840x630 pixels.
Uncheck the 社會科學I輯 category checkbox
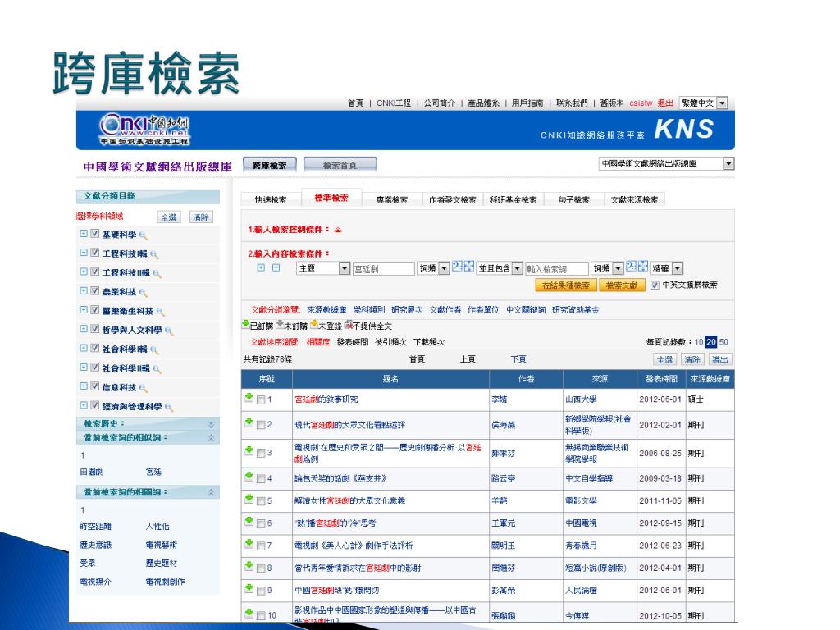[95, 348]
